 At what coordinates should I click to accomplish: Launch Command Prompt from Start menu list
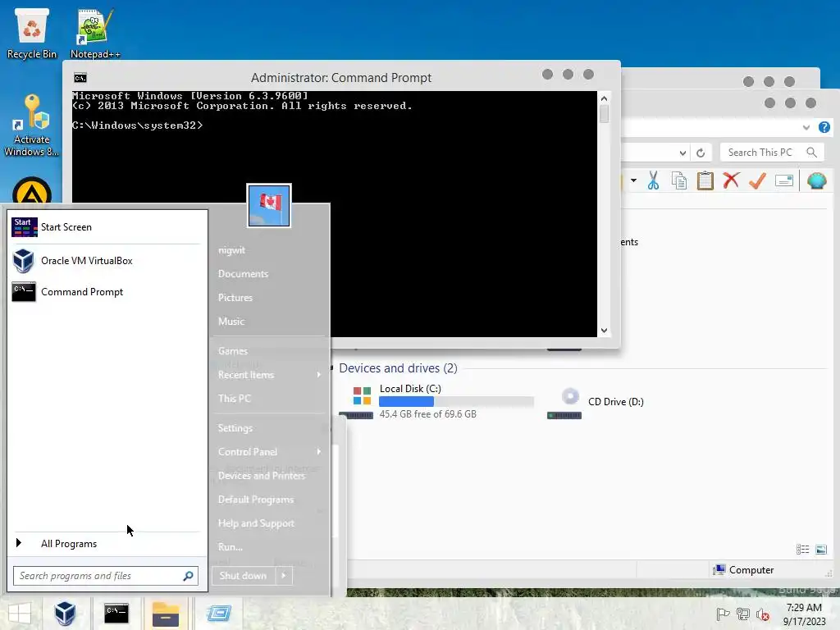point(106,292)
